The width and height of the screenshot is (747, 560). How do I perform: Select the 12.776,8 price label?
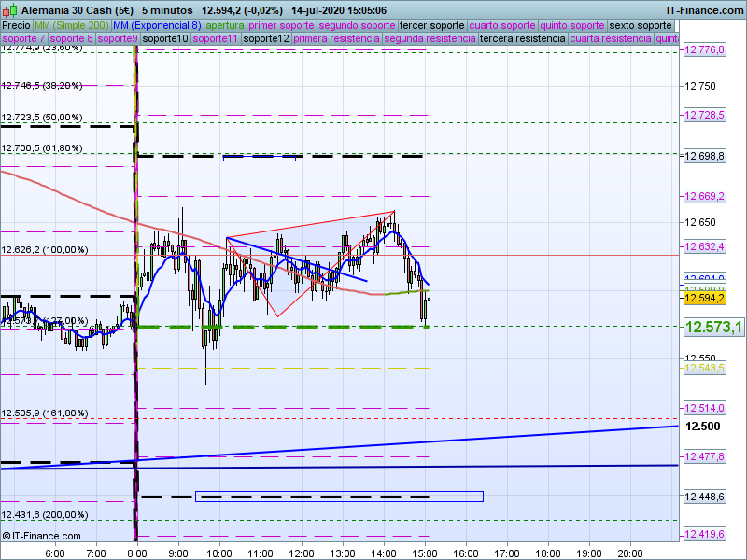705,49
